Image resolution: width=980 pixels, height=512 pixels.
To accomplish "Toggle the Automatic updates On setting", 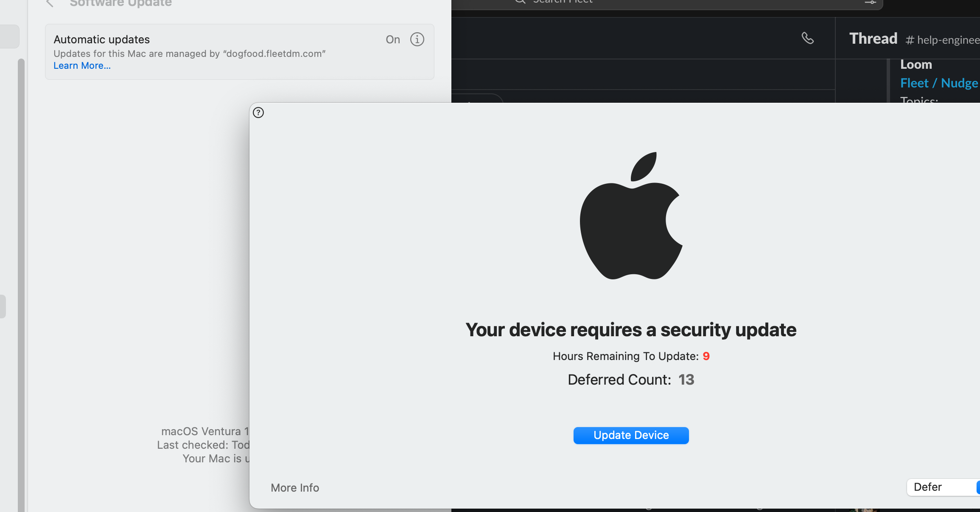I will 392,39.
